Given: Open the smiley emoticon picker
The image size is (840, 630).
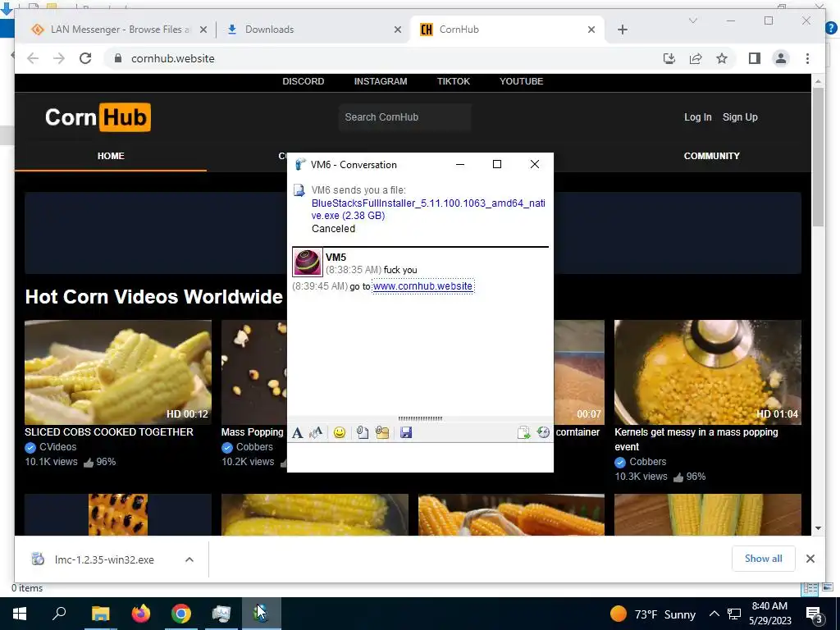Looking at the screenshot, I should 339,433.
